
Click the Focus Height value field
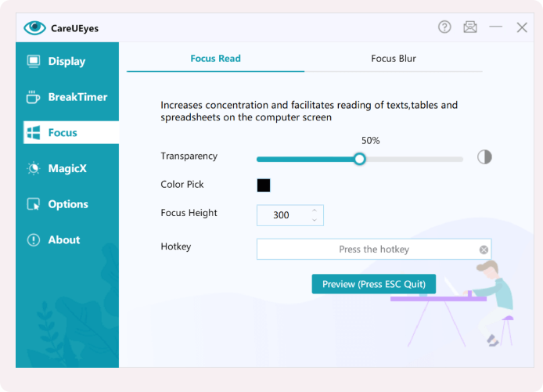coord(282,215)
